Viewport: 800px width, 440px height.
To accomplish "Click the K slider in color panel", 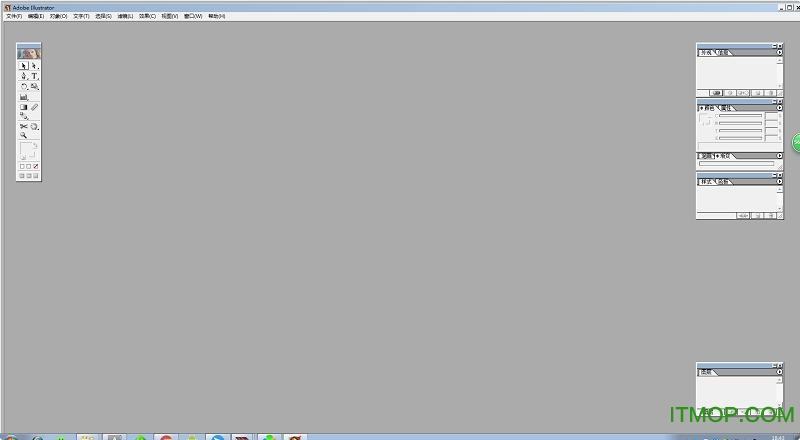I will point(740,138).
